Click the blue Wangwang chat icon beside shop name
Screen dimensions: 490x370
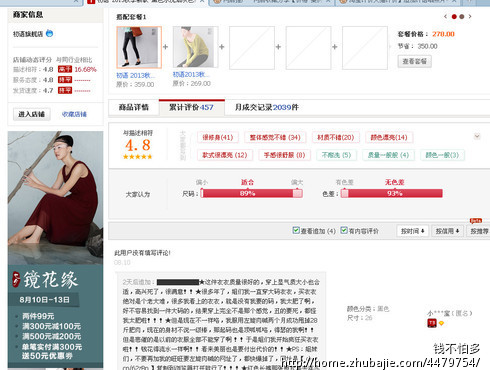tap(49, 33)
